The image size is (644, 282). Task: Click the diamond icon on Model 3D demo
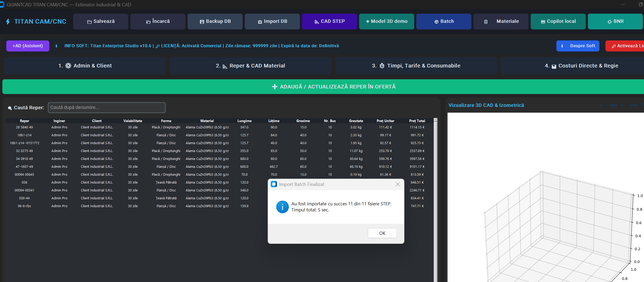[x=368, y=22]
